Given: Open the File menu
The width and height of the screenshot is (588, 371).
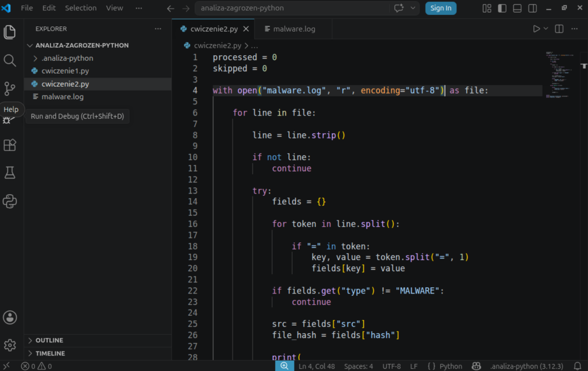Looking at the screenshot, I should point(26,8).
